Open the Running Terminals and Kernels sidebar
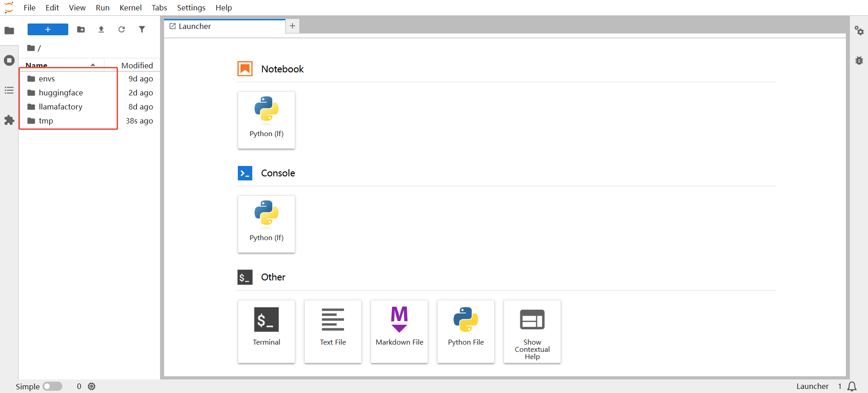The width and height of the screenshot is (868, 393). pyautogui.click(x=9, y=61)
